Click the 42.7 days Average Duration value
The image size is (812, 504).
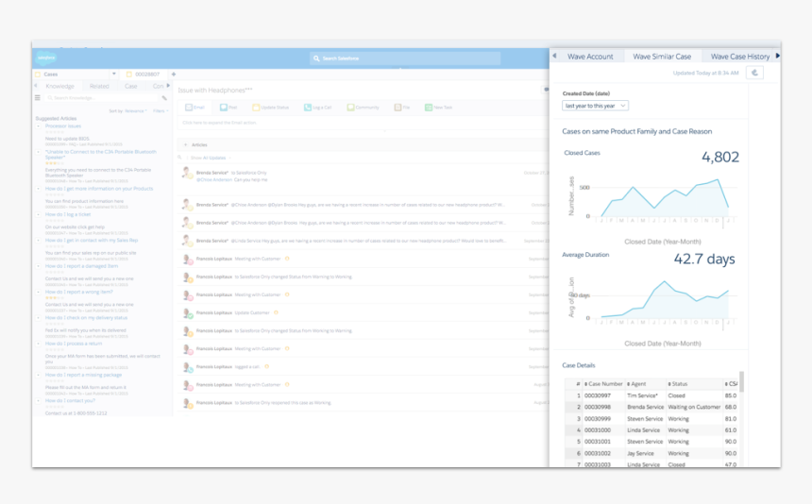704,259
